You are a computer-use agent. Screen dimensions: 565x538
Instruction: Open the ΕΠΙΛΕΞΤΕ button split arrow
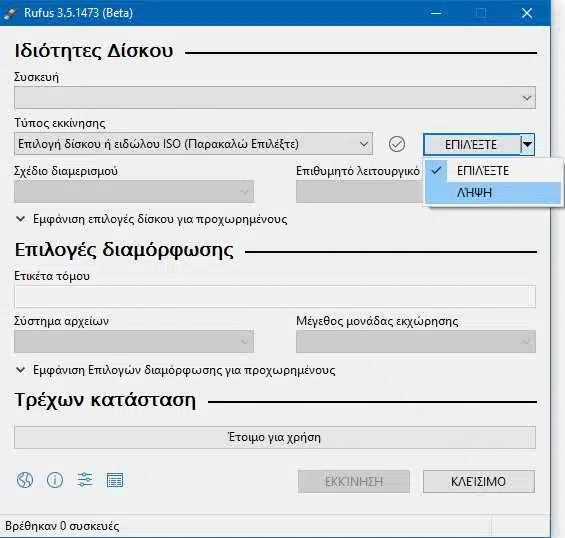[527, 144]
